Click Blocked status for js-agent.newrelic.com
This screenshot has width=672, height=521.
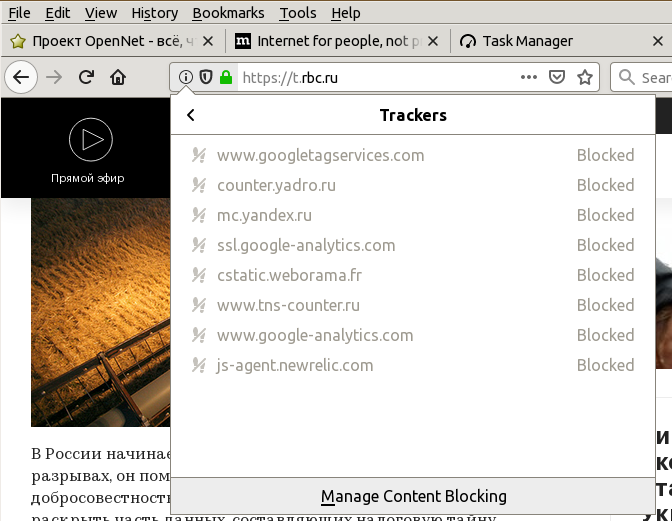[x=605, y=365]
